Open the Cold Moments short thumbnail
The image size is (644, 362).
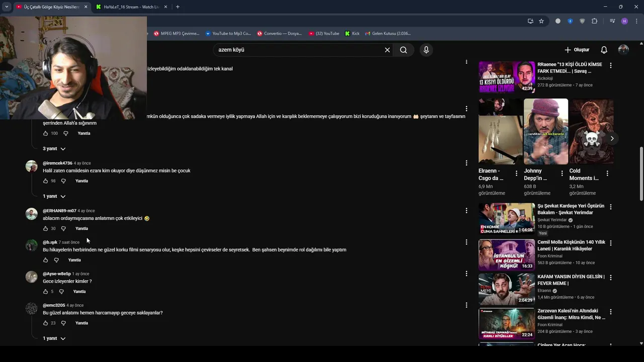click(x=591, y=131)
